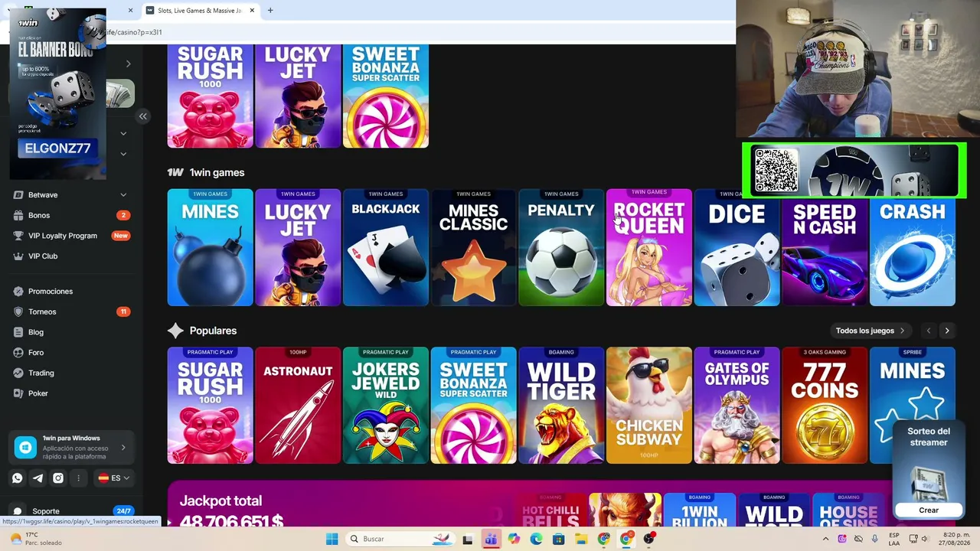Open the Betwave sidebar icon

coord(18,195)
